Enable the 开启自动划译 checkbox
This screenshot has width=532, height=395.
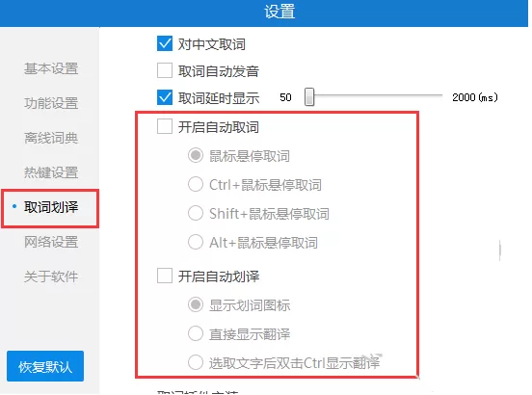165,276
